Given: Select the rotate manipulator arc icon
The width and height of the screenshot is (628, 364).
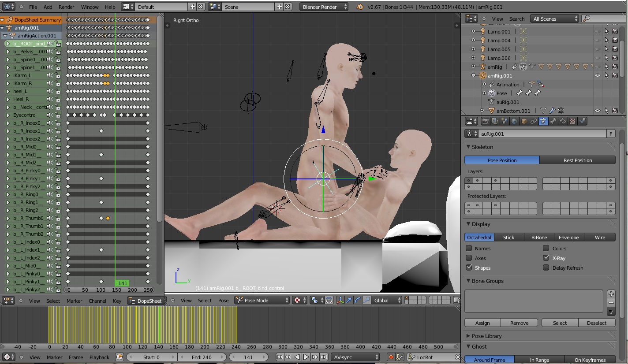Looking at the screenshot, I should [x=358, y=301].
